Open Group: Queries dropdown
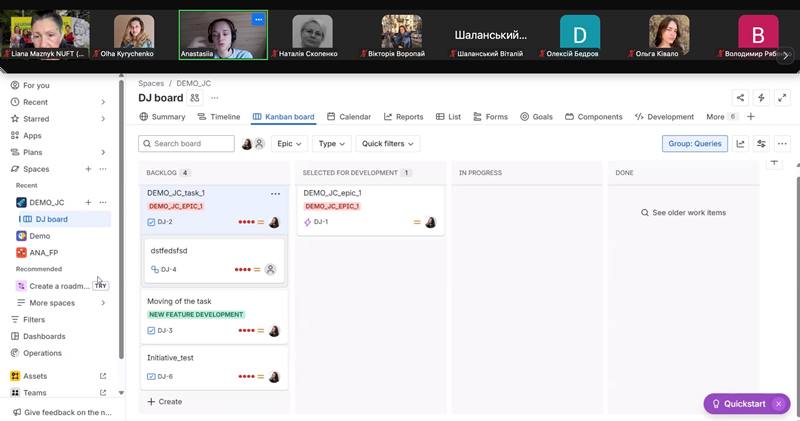 point(695,144)
